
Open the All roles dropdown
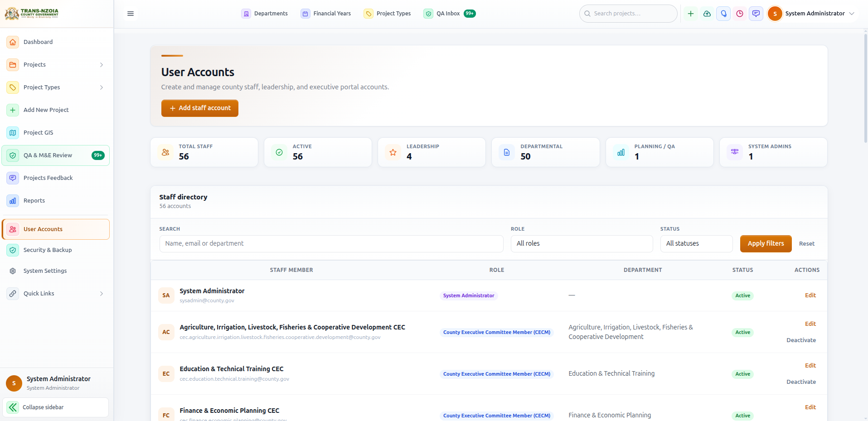(x=582, y=244)
